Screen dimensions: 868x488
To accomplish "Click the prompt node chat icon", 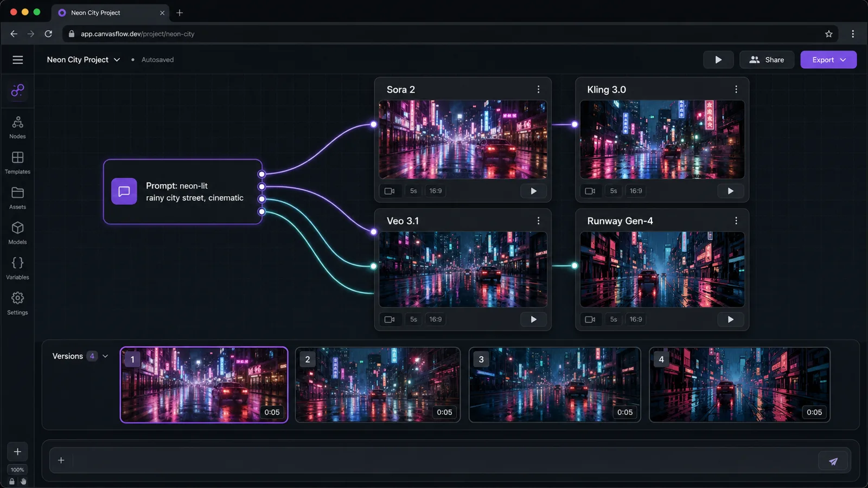I will pos(124,191).
